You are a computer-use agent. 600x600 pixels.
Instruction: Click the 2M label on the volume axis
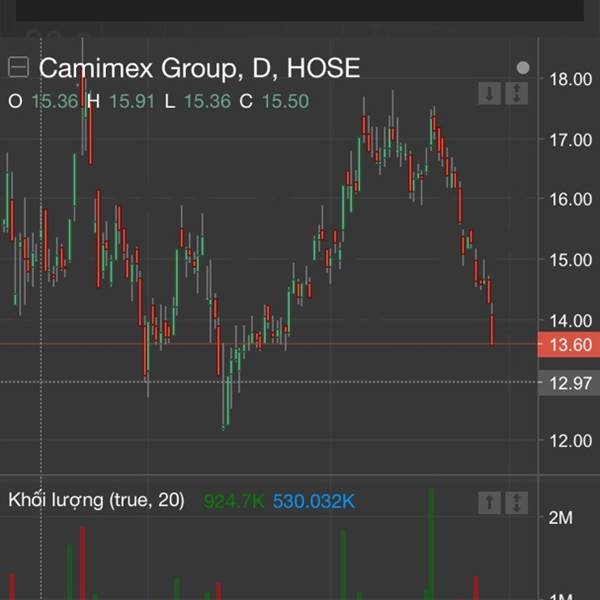click(561, 518)
